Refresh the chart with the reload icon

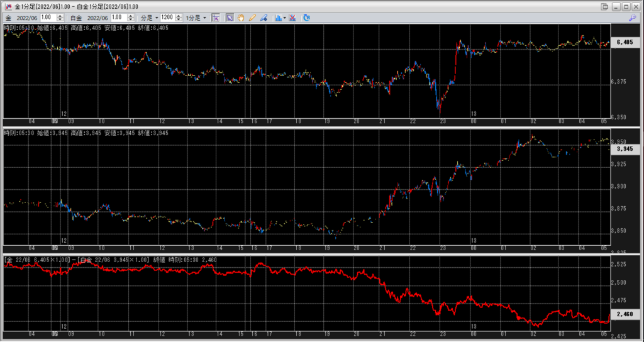(306, 18)
